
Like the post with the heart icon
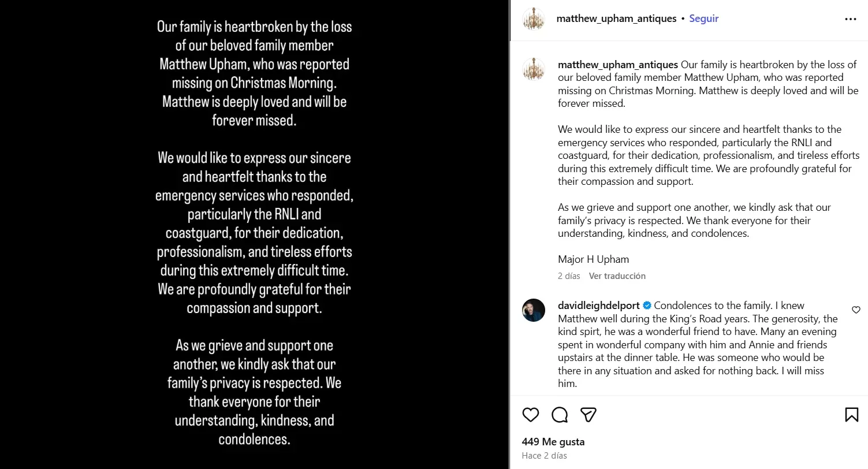point(530,415)
